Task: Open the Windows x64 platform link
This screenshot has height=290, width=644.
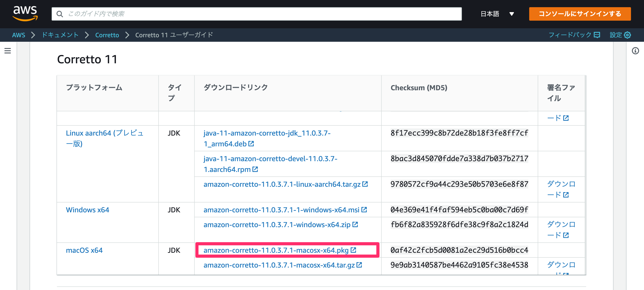Action: 87,210
